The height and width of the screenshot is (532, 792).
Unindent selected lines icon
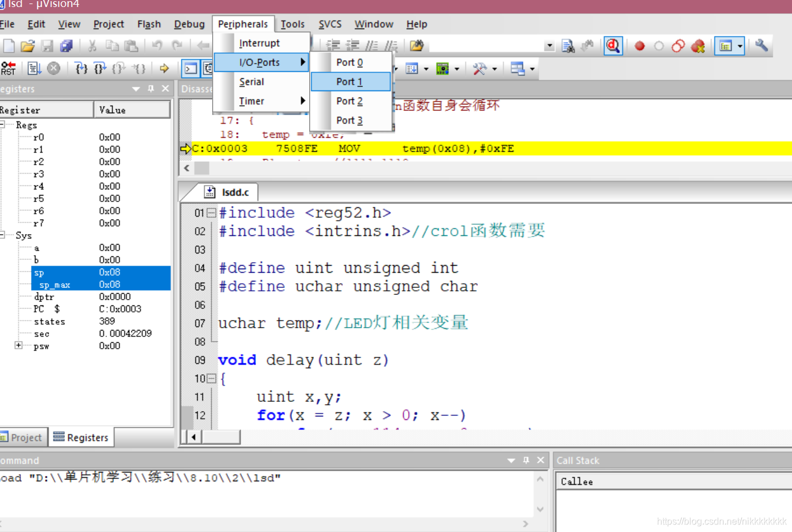click(x=352, y=46)
